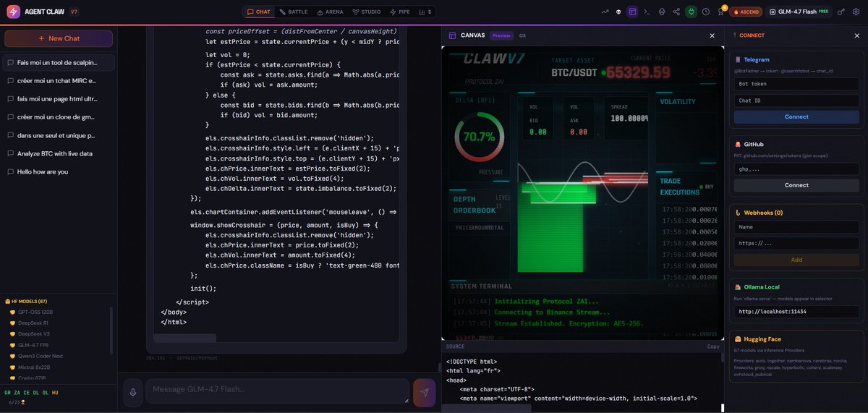868x413 pixels.
Task: Open the trending chart icon in top bar
Action: [605, 12]
